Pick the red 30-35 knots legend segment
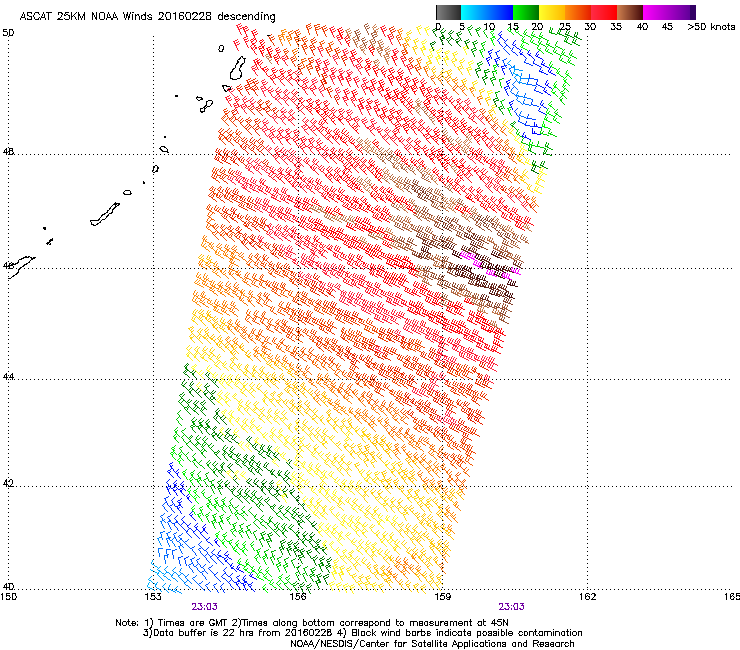This screenshot has width=740, height=650. pos(604,12)
